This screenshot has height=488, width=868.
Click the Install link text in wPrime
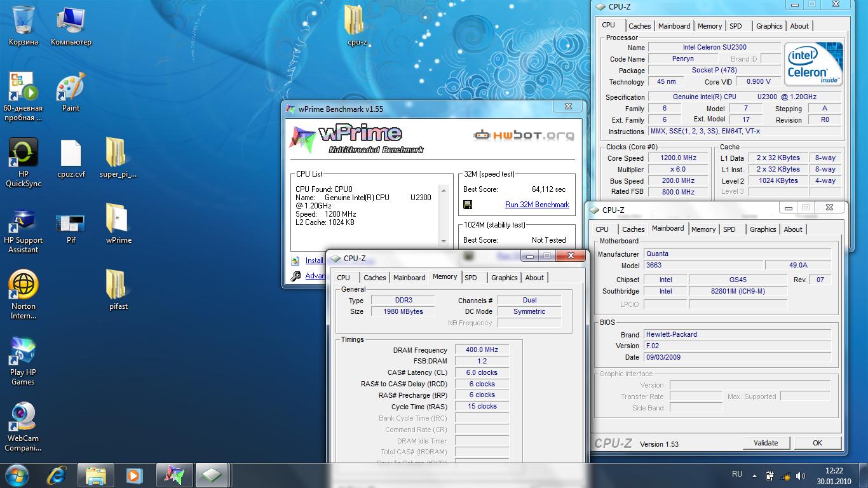315,261
